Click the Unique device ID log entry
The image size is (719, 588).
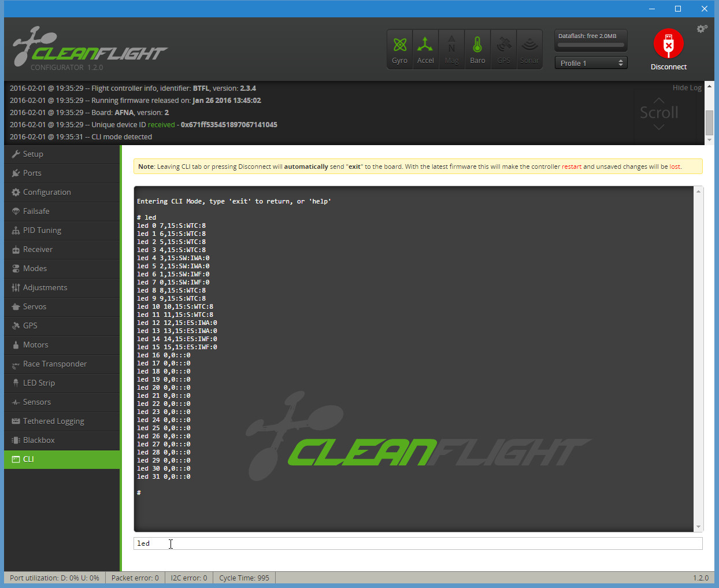143,125
